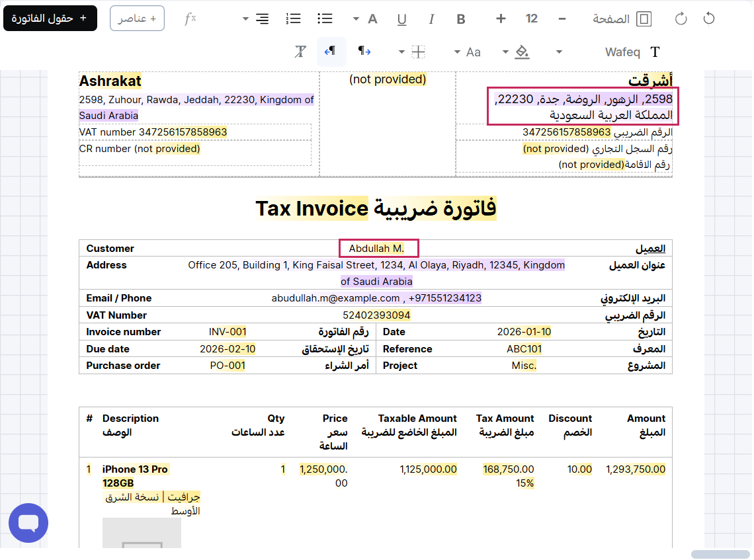Clear text formatting icon

click(x=300, y=52)
